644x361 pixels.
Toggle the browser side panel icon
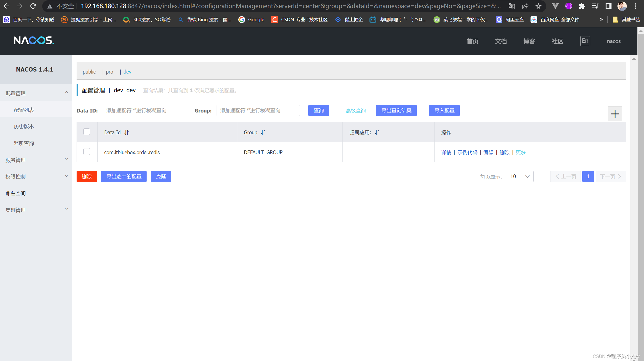point(608,6)
